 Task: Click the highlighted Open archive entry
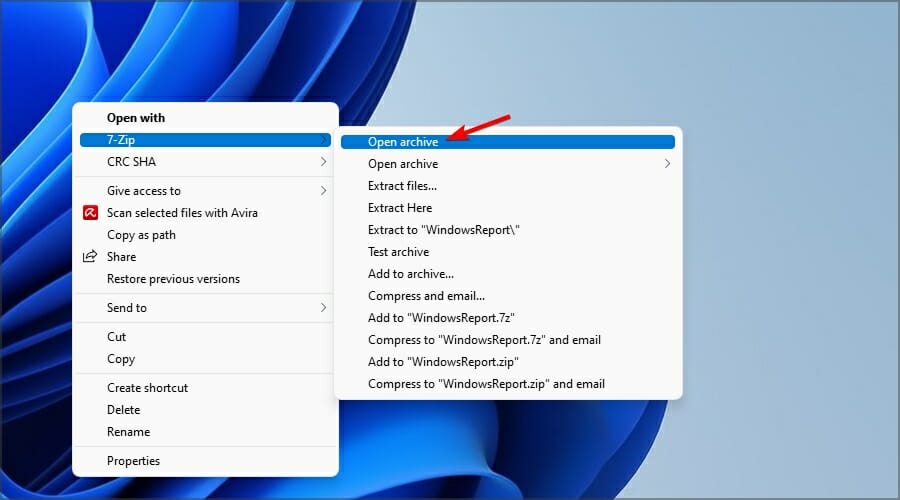[508, 142]
